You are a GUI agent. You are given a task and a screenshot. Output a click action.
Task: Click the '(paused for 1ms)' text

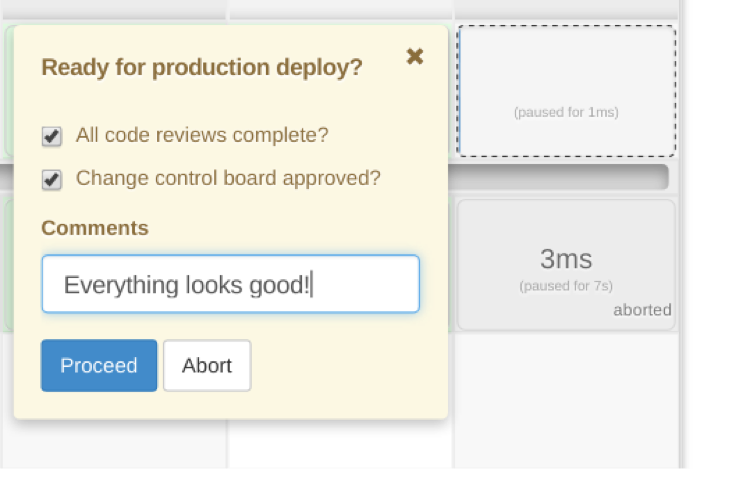click(x=566, y=112)
